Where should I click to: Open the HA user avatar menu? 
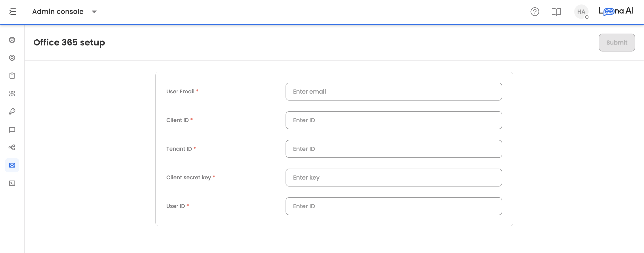[x=581, y=12]
